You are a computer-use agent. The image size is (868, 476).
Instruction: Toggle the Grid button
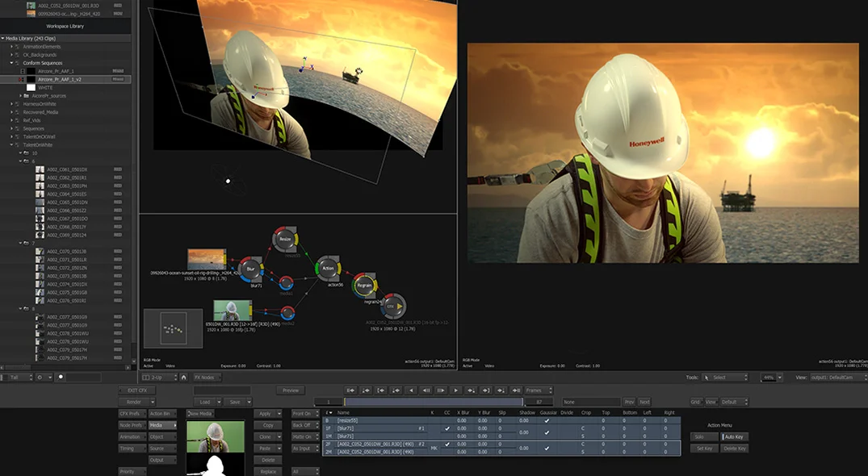[x=695, y=402]
